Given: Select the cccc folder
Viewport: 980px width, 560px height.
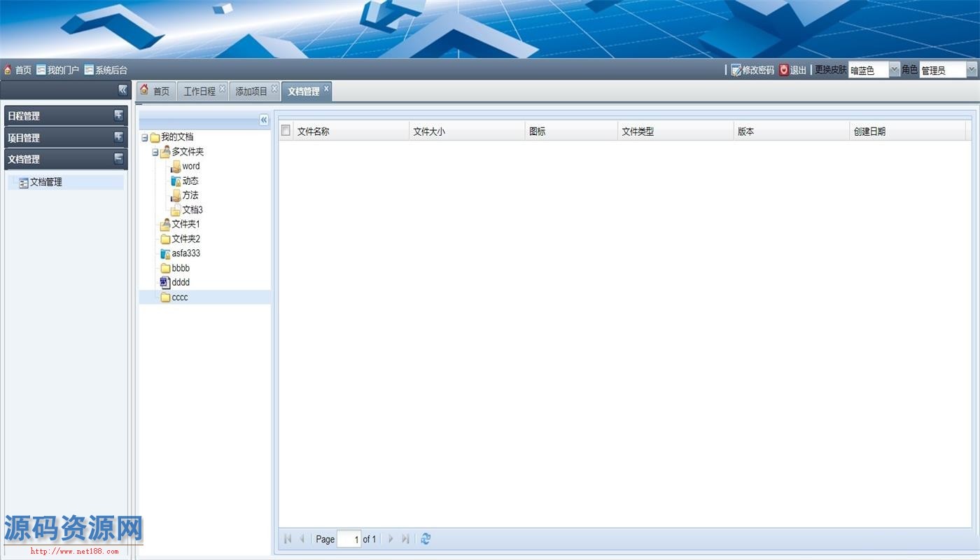Looking at the screenshot, I should (180, 297).
